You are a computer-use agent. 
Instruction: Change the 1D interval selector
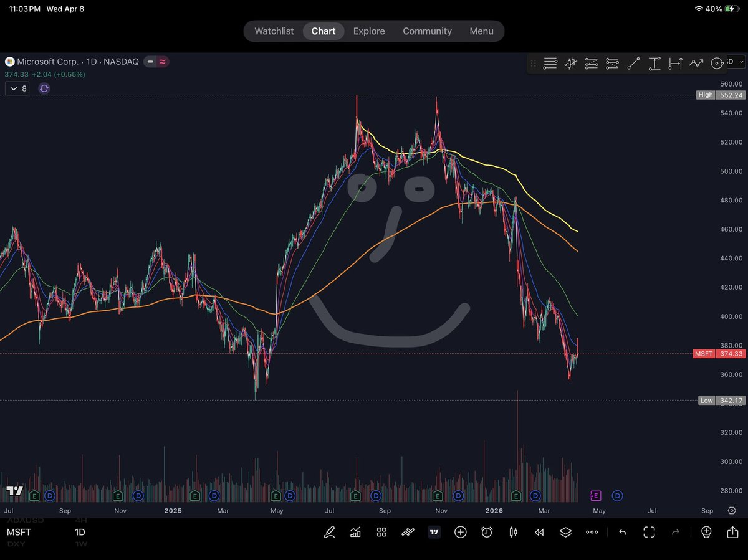tap(80, 532)
